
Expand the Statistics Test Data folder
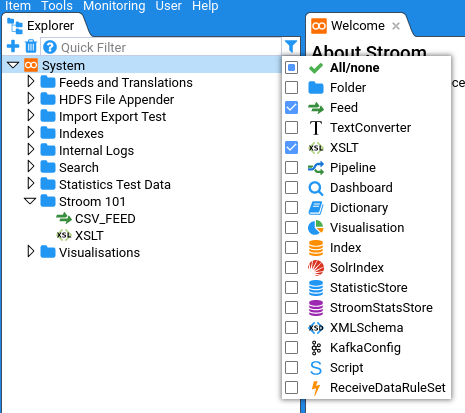pyautogui.click(x=31, y=184)
